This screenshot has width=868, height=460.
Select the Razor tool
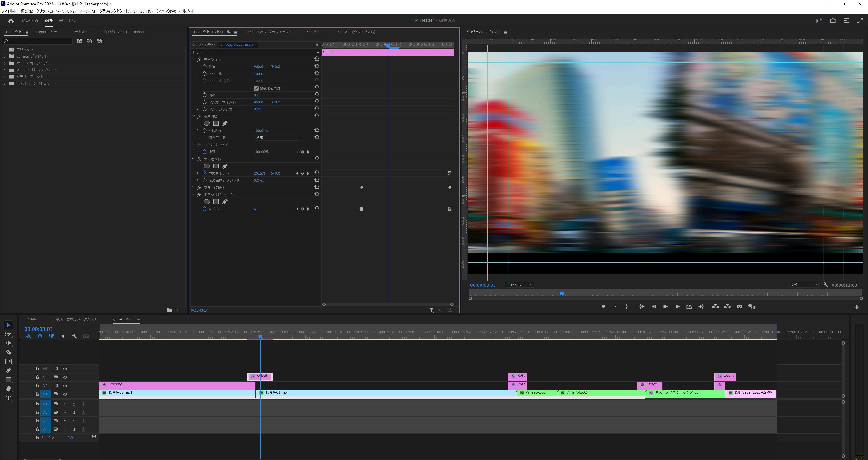[8, 352]
